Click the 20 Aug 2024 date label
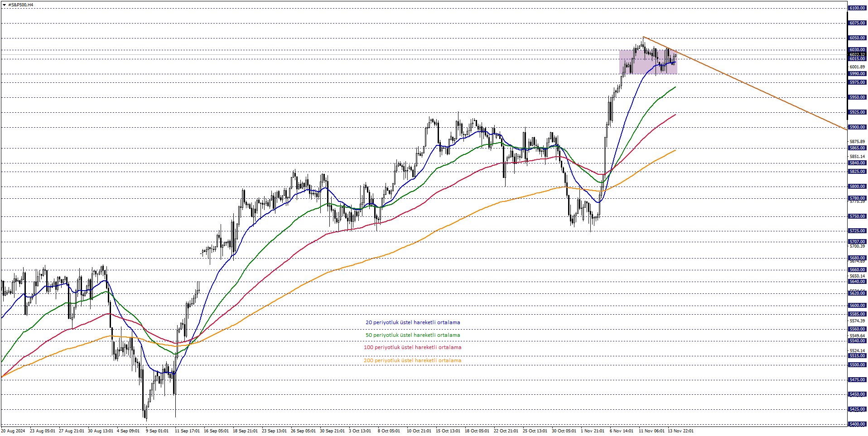 click(x=13, y=431)
